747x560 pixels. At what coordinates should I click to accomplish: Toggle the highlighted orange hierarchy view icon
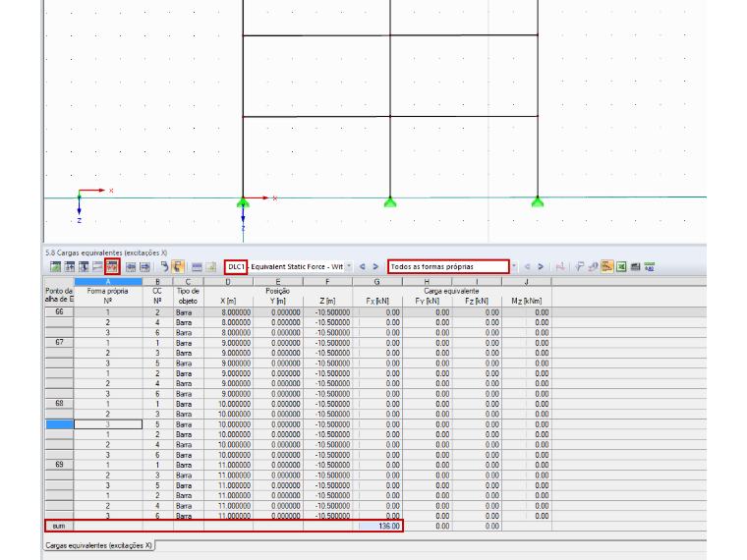(607, 266)
